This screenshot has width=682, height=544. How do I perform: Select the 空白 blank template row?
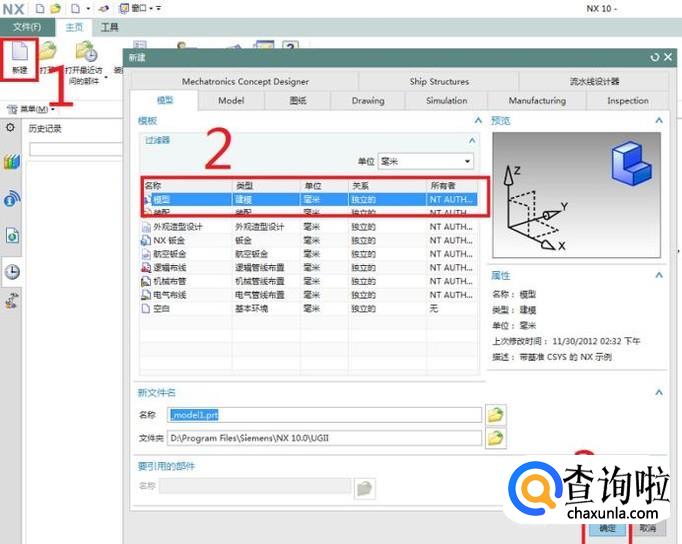pyautogui.click(x=310, y=308)
